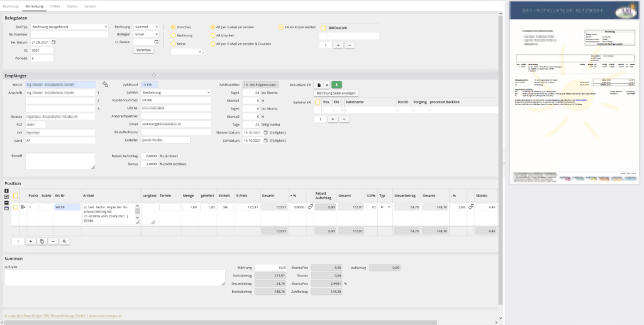Click the row action icon left of PosNr 1
The image size is (644, 325).
tap(23, 207)
